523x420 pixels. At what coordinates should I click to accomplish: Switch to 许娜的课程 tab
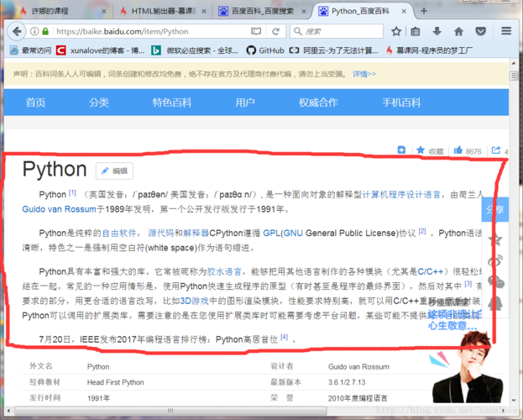(x=50, y=12)
